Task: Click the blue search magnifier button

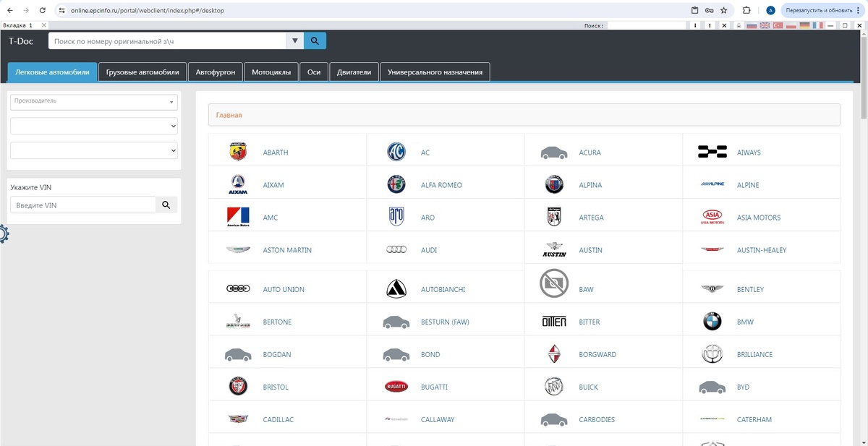Action: (x=315, y=41)
